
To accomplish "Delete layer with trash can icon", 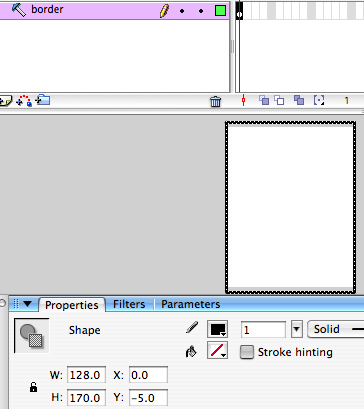I will click(x=215, y=101).
